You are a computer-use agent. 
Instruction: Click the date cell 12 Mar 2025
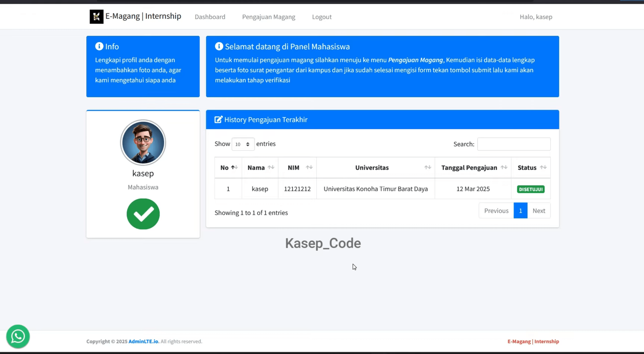473,189
